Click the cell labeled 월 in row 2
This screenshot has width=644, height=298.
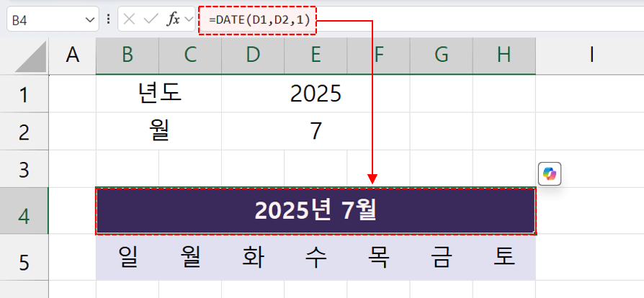159,131
